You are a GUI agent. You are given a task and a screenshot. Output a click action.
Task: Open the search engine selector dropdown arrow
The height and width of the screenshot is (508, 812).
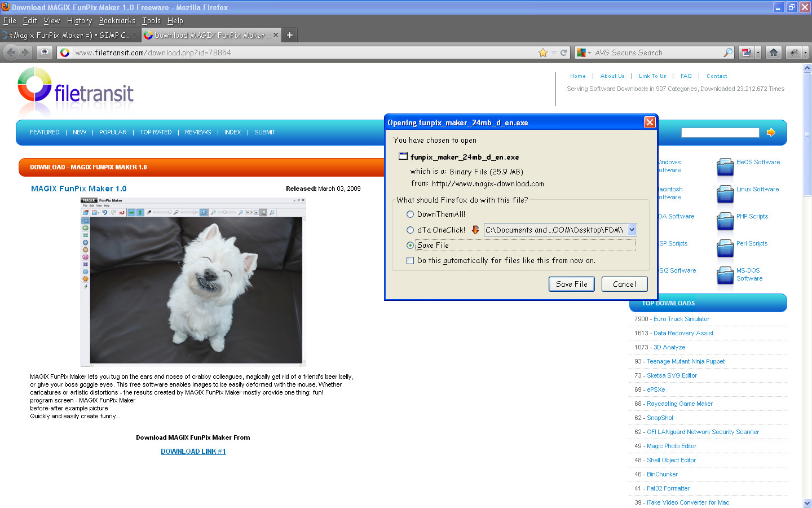click(589, 52)
